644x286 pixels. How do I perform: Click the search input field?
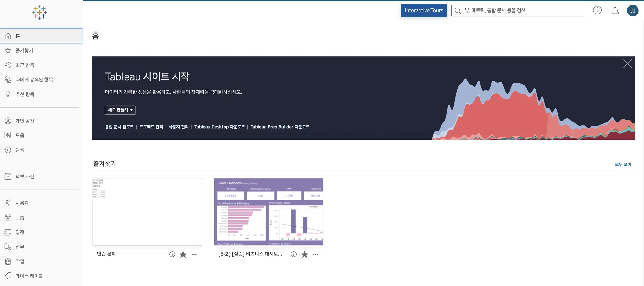coord(518,11)
